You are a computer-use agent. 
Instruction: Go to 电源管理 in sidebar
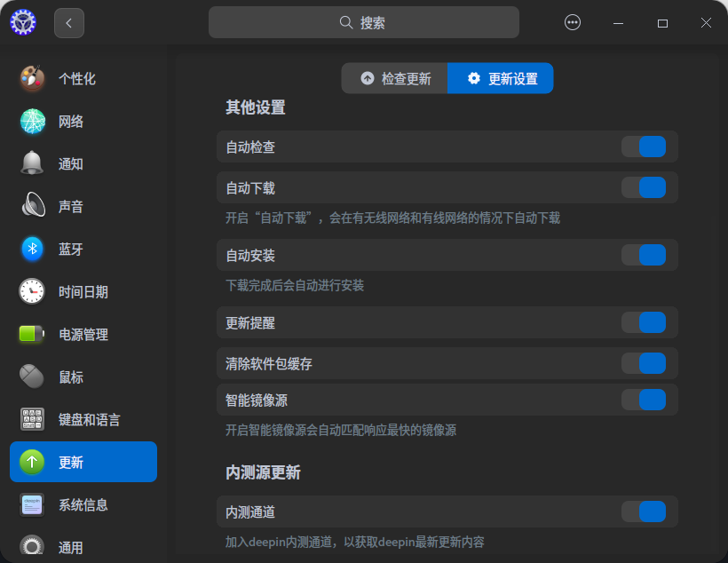(83, 334)
